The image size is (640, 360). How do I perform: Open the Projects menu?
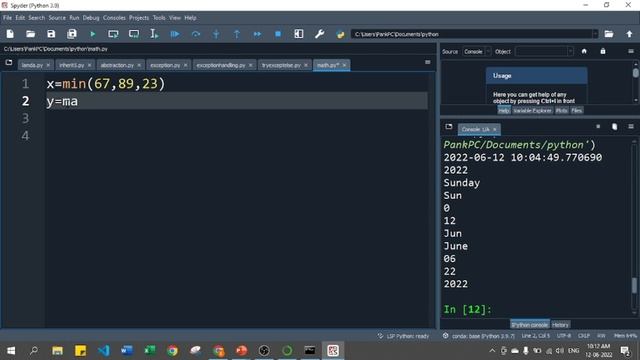pos(139,18)
